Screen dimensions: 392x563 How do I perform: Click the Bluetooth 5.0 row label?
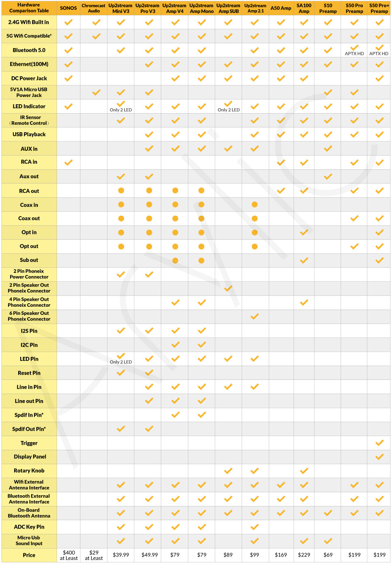29,50
